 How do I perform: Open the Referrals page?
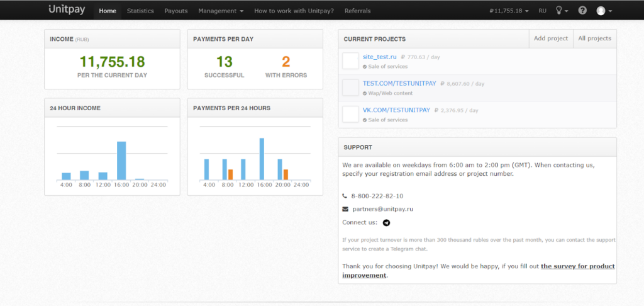(357, 11)
